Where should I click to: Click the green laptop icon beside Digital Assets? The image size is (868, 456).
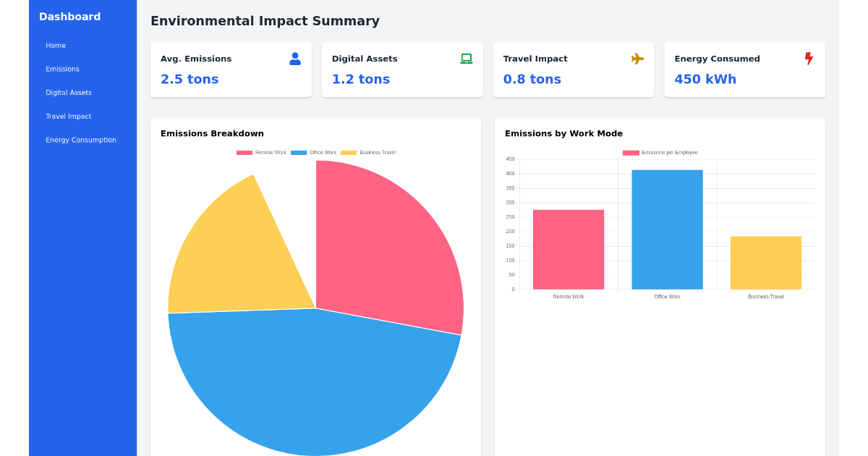(x=467, y=59)
